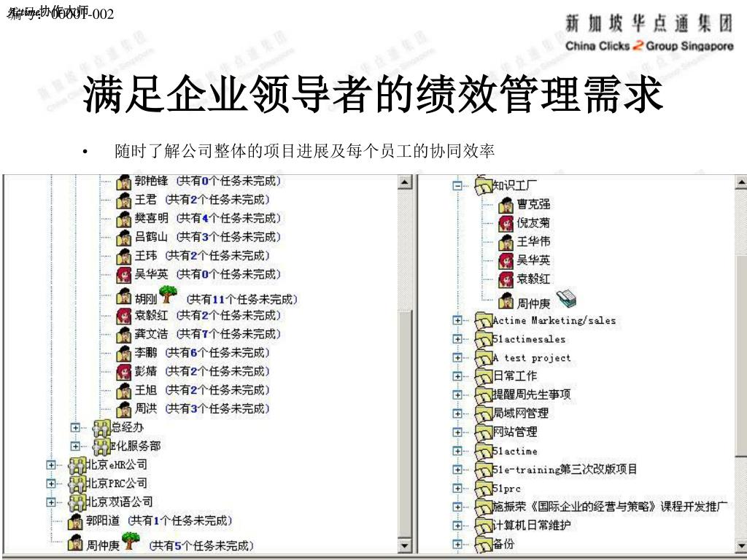Click the 北京eHR公司 company group icon
The image size is (747, 560).
[77, 465]
